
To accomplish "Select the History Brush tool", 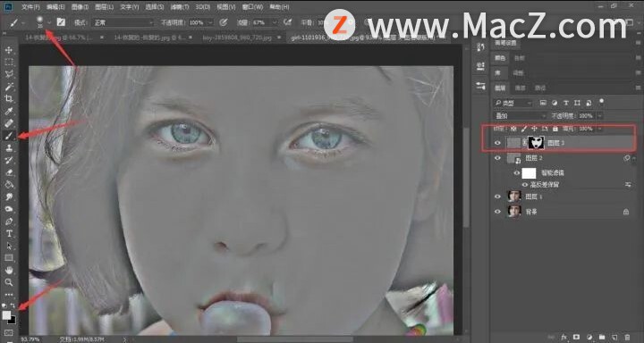I will [9, 160].
